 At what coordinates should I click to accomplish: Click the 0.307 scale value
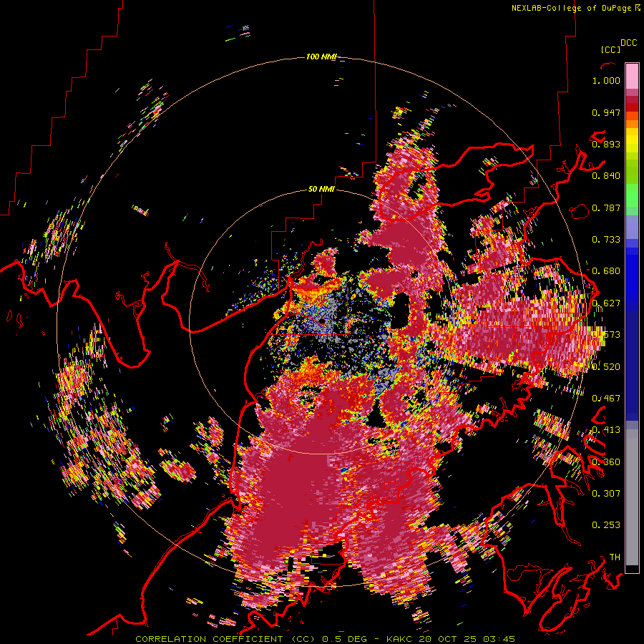[606, 493]
